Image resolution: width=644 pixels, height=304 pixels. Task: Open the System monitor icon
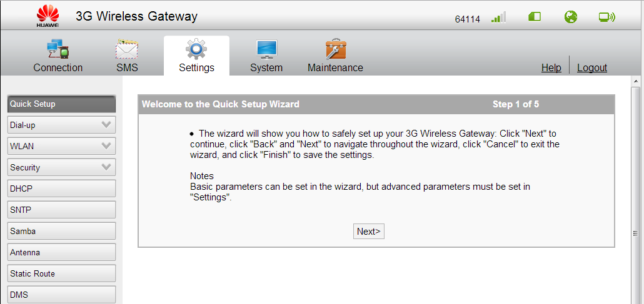[266, 49]
